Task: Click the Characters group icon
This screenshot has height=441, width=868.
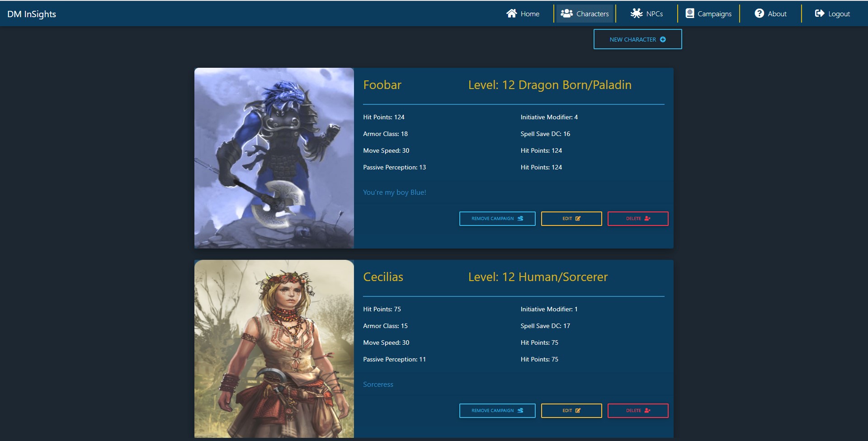Action: [567, 14]
